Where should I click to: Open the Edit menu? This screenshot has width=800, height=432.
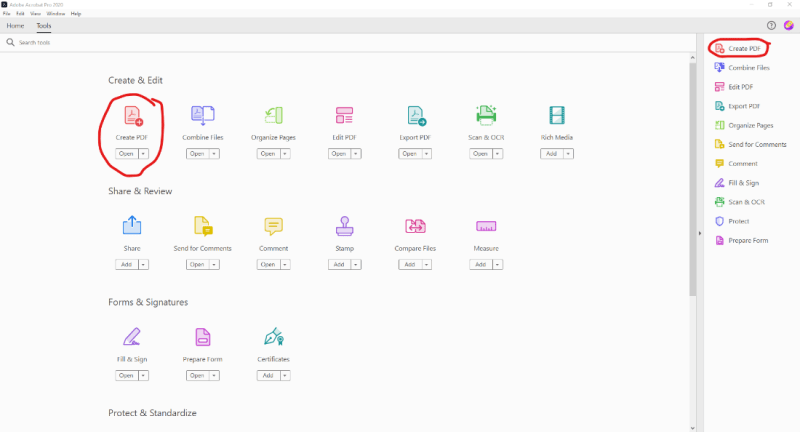pyautogui.click(x=20, y=14)
